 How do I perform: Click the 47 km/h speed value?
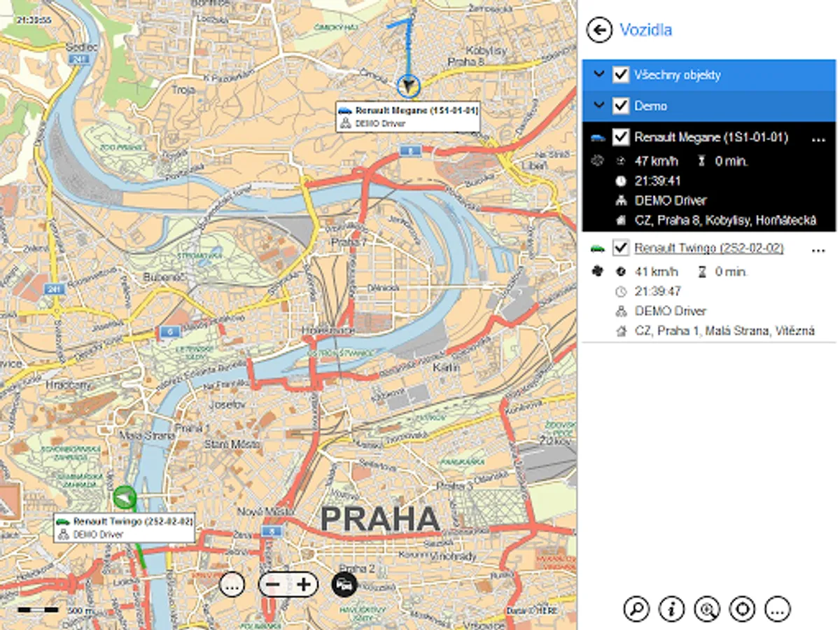657,161
